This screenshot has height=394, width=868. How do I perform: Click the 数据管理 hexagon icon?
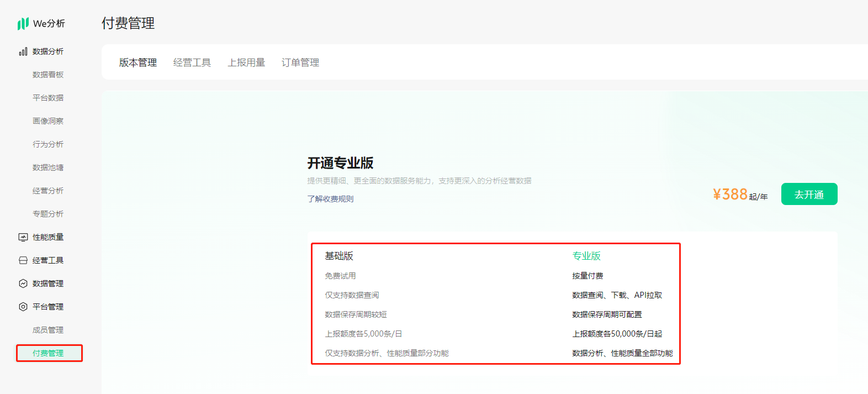point(23,283)
